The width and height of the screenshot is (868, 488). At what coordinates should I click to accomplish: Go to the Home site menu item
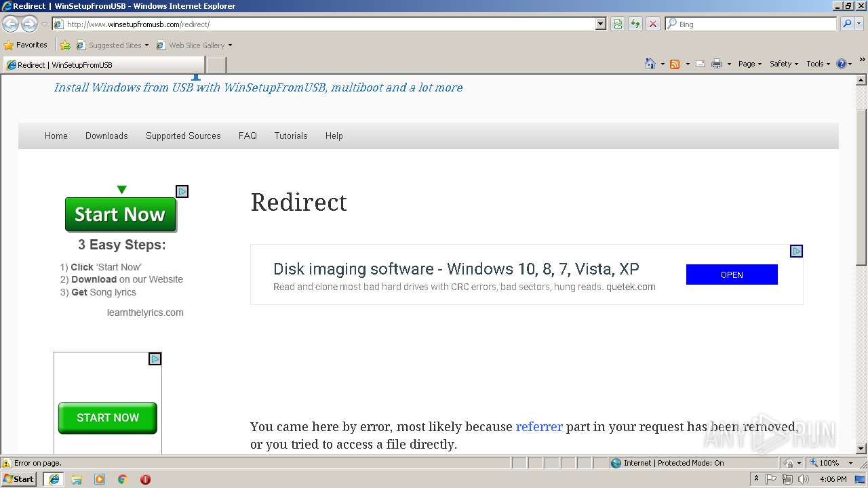(56, 136)
